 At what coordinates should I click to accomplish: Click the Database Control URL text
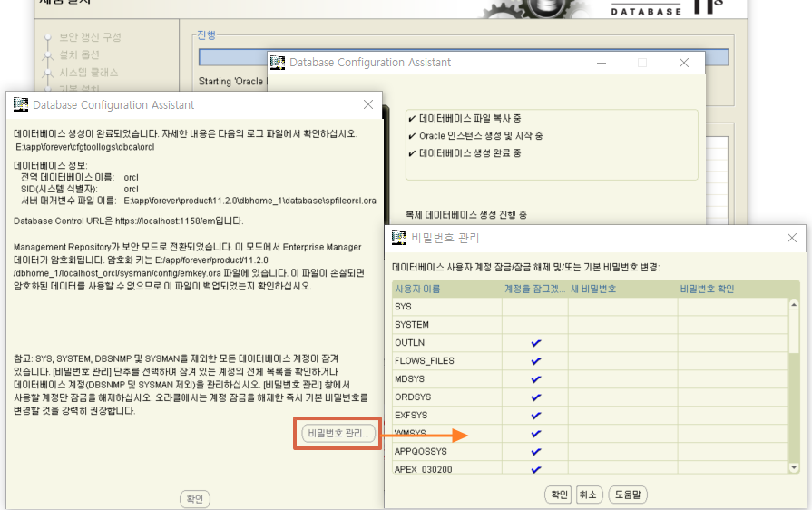coord(129,221)
